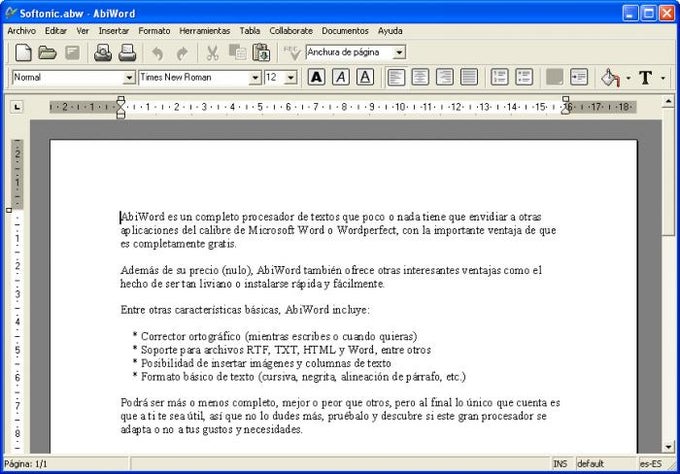Click the tab stop type selector

click(17, 107)
